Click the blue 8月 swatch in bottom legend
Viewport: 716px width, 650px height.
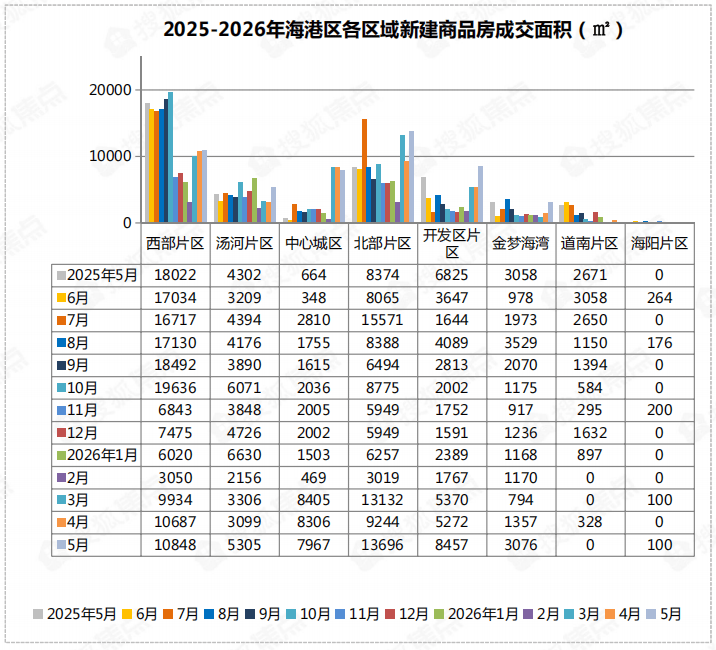click(x=209, y=614)
